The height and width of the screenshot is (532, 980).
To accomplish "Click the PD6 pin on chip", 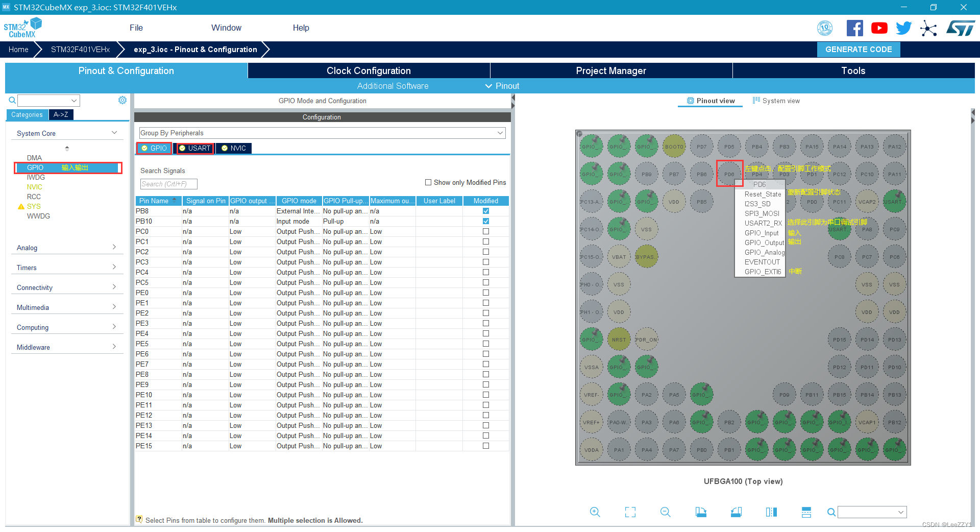I will point(729,174).
